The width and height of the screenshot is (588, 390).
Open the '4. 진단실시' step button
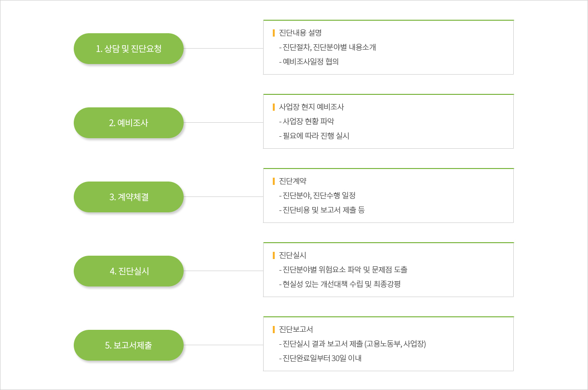pyautogui.click(x=129, y=271)
